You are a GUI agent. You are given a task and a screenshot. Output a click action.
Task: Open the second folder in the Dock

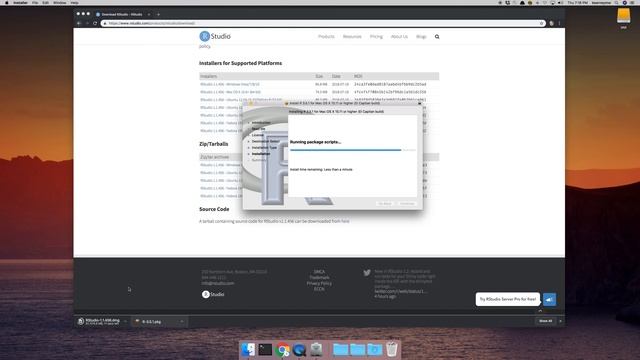357,350
